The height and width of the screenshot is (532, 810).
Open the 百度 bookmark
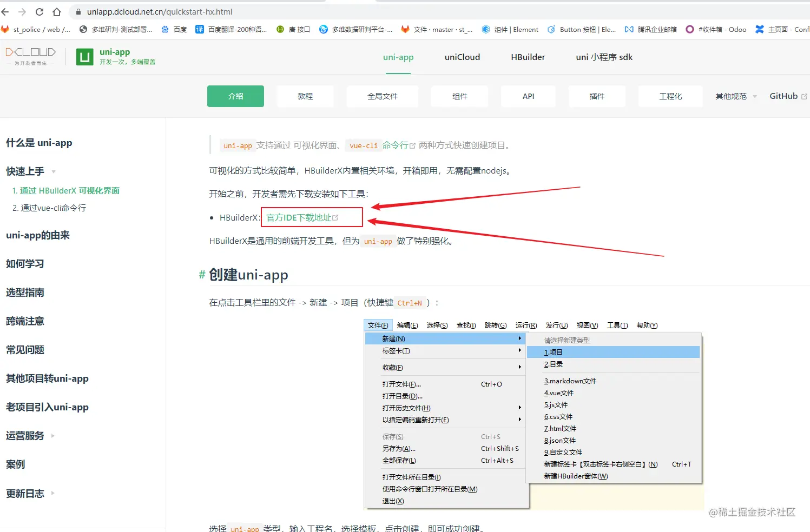click(174, 30)
